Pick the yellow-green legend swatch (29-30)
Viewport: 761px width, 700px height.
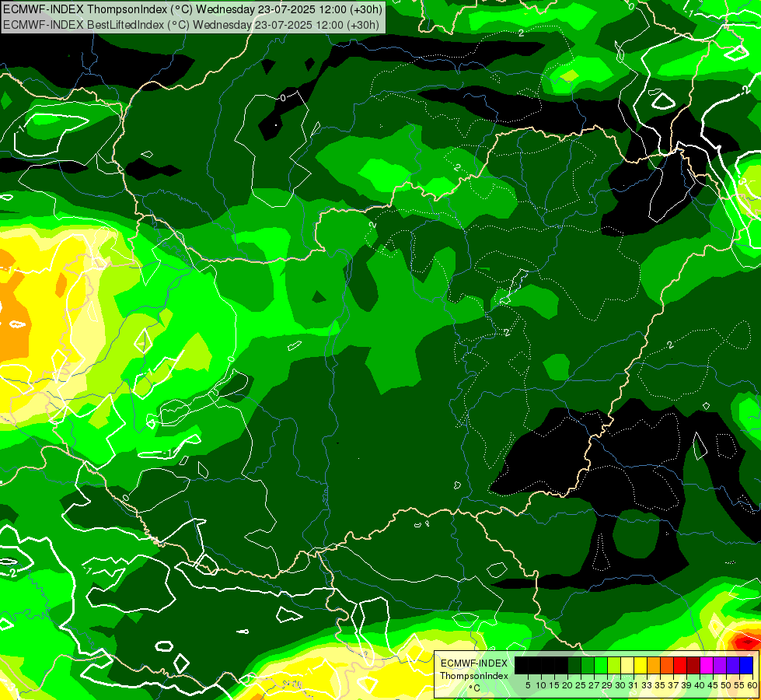point(614,665)
